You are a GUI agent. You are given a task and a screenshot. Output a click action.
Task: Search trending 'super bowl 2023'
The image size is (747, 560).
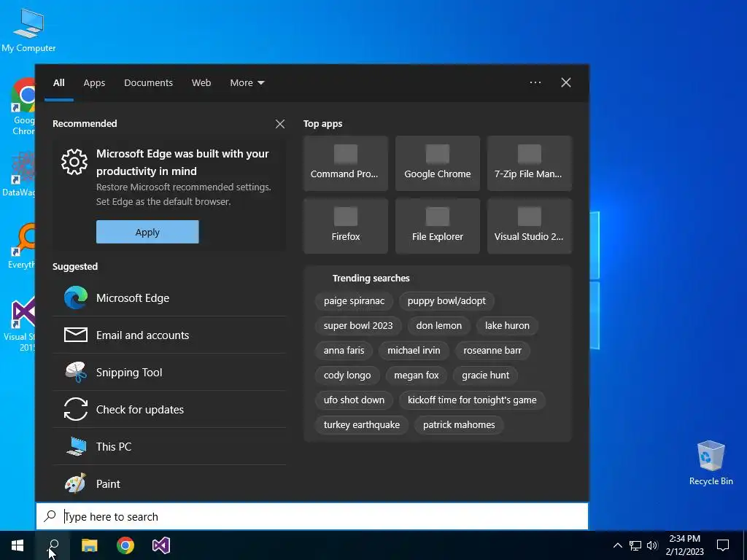358,326
